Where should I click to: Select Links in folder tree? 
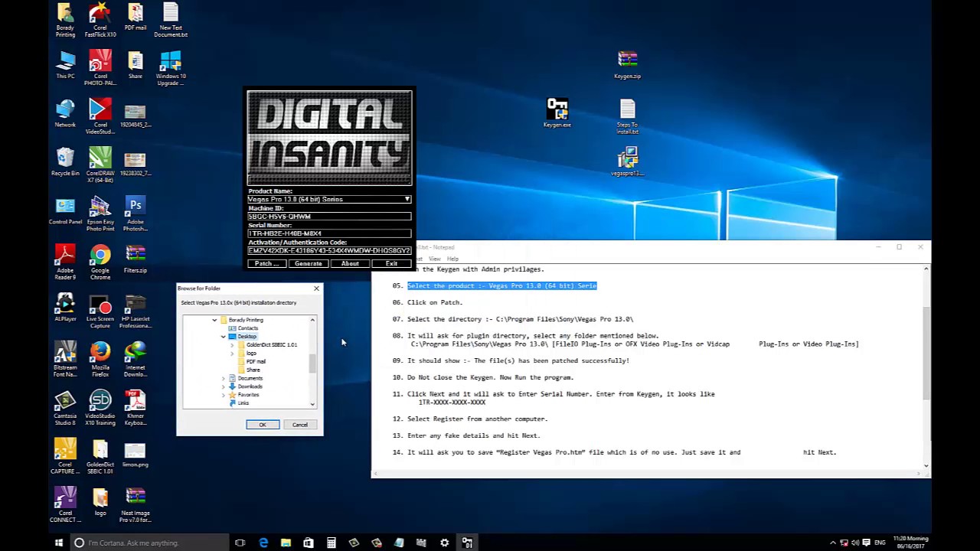pos(243,403)
